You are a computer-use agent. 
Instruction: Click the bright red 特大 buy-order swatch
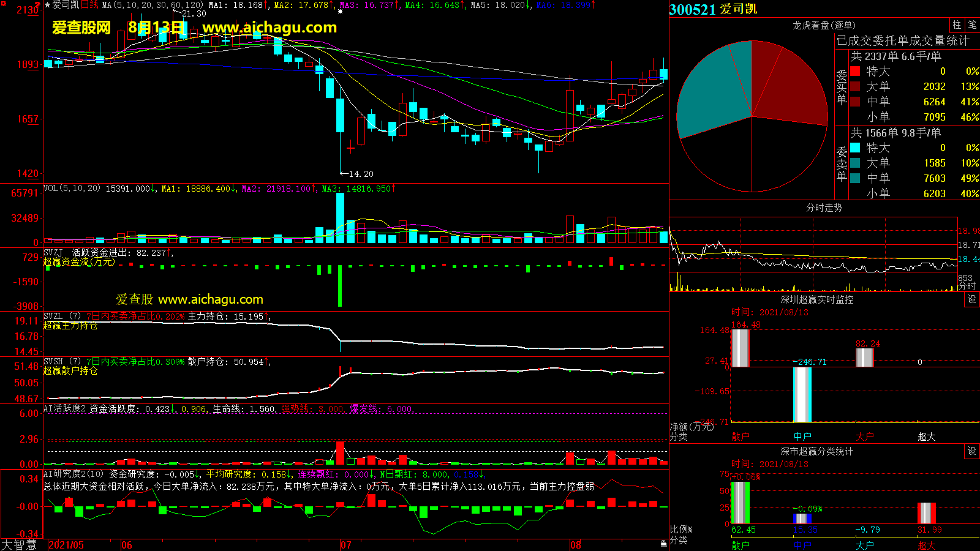point(855,72)
